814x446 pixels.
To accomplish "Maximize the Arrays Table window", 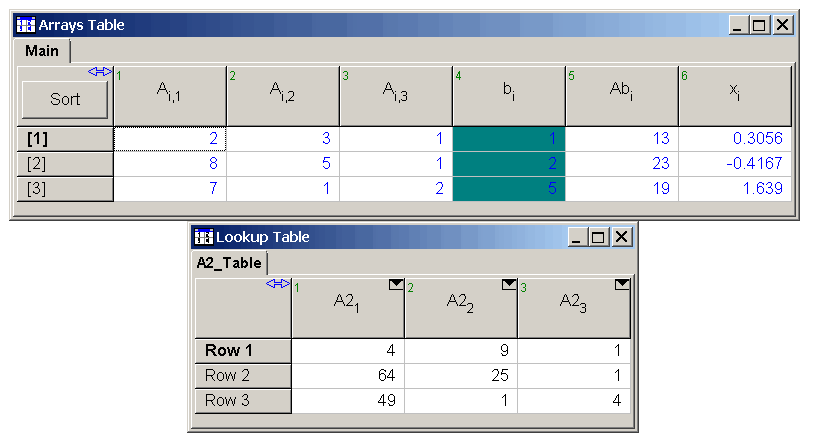I will (x=760, y=25).
